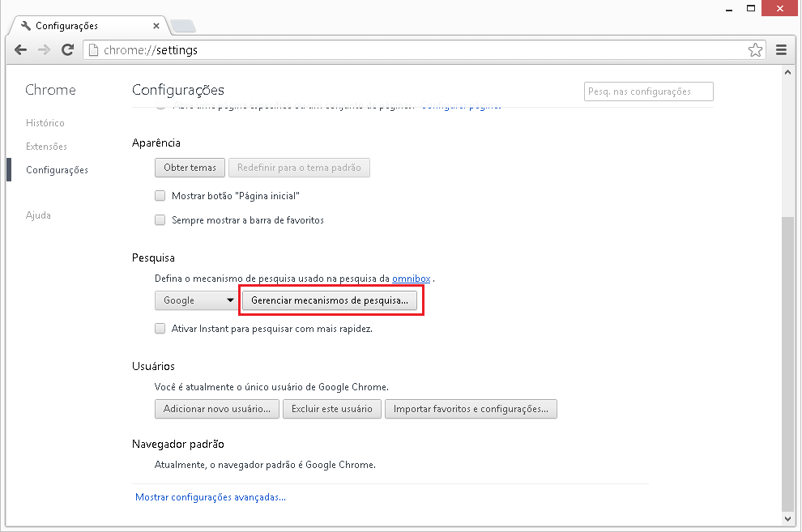Click the vertical scrollbar thumb
The height and width of the screenshot is (532, 802).
(787, 364)
